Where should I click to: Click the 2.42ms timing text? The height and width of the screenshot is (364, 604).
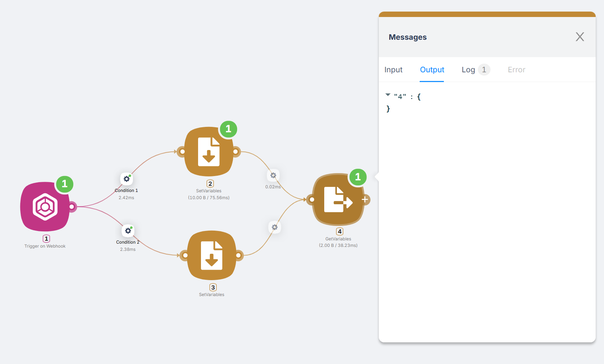point(127,198)
